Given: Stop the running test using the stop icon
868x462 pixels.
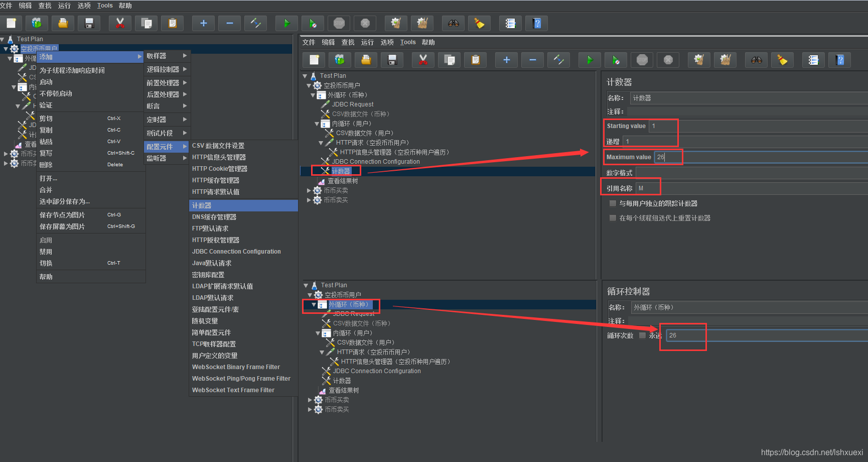Looking at the screenshot, I should tap(339, 23).
